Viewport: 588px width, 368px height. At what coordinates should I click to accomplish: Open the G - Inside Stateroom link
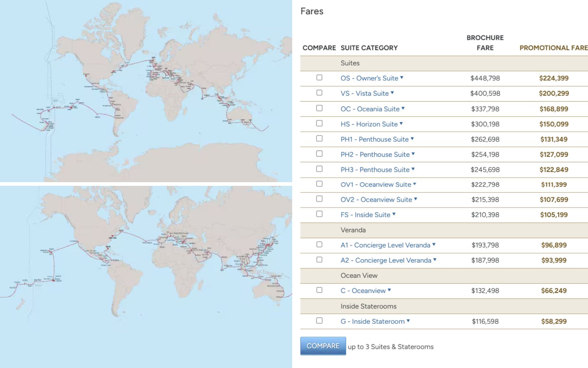(372, 321)
